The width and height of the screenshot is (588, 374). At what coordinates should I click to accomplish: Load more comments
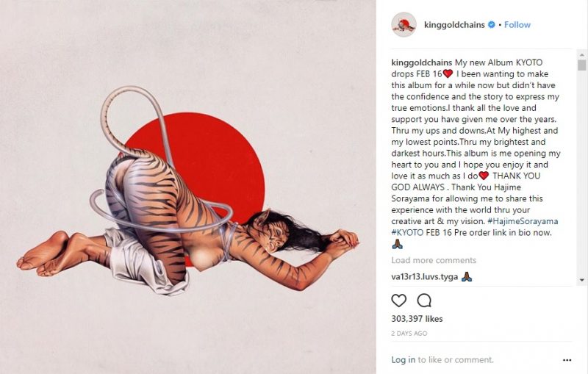[x=434, y=260]
